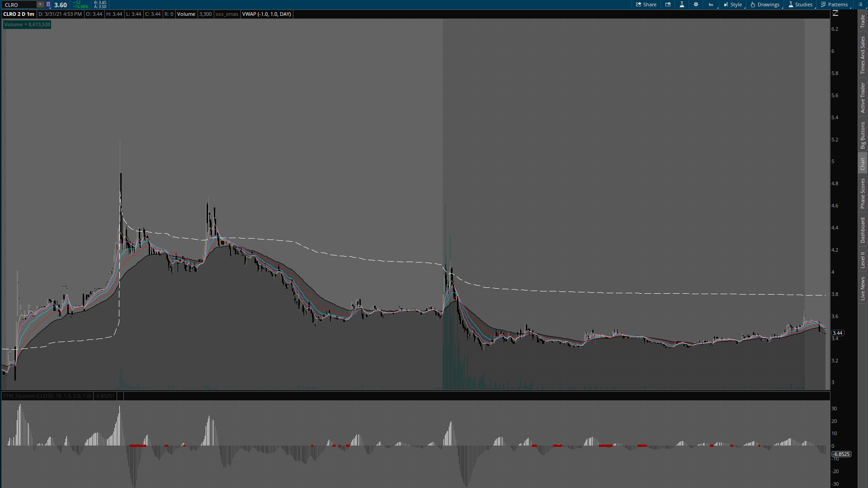Open the list menu icon at top right

(860, 5)
